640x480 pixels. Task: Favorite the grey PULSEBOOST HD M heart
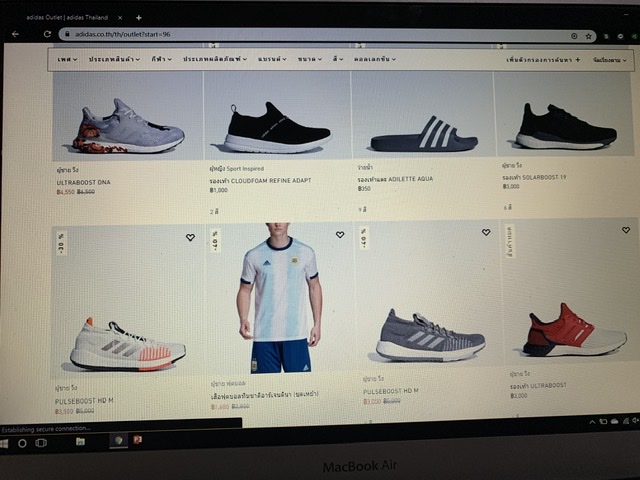coord(486,232)
